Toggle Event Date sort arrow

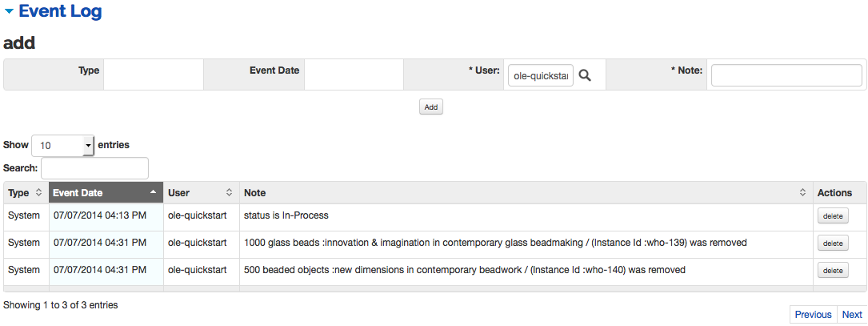pos(153,191)
